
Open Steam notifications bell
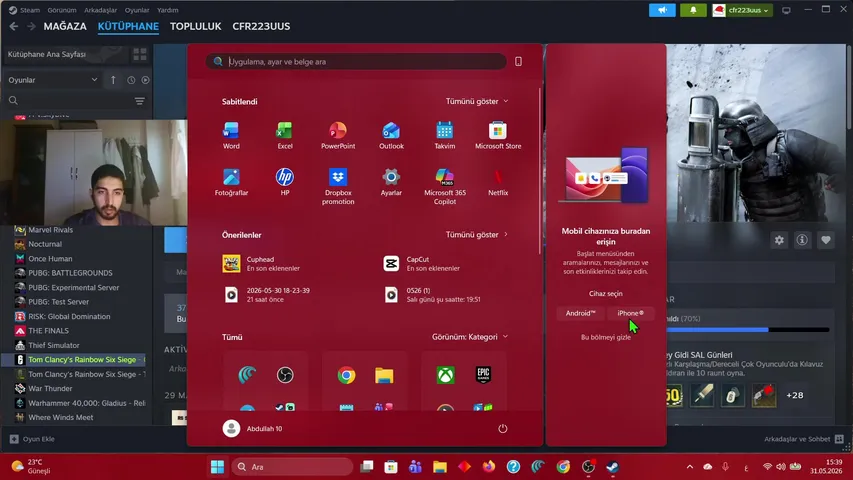tap(693, 10)
